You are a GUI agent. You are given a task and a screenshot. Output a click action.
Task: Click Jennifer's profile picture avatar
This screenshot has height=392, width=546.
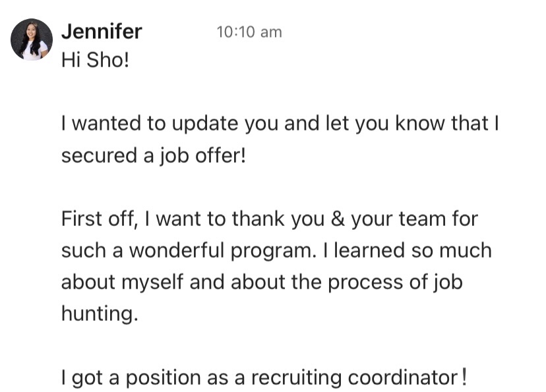tap(30, 40)
